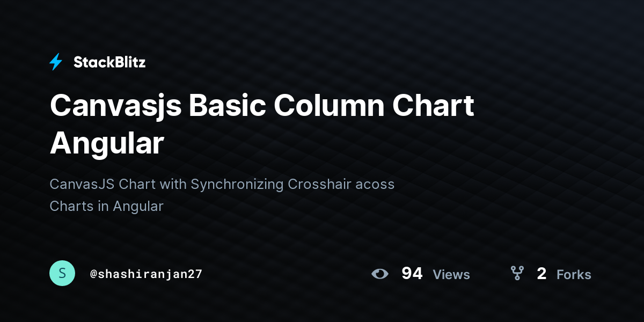Click the Forks label
The width and height of the screenshot is (644, 322).
click(x=574, y=274)
